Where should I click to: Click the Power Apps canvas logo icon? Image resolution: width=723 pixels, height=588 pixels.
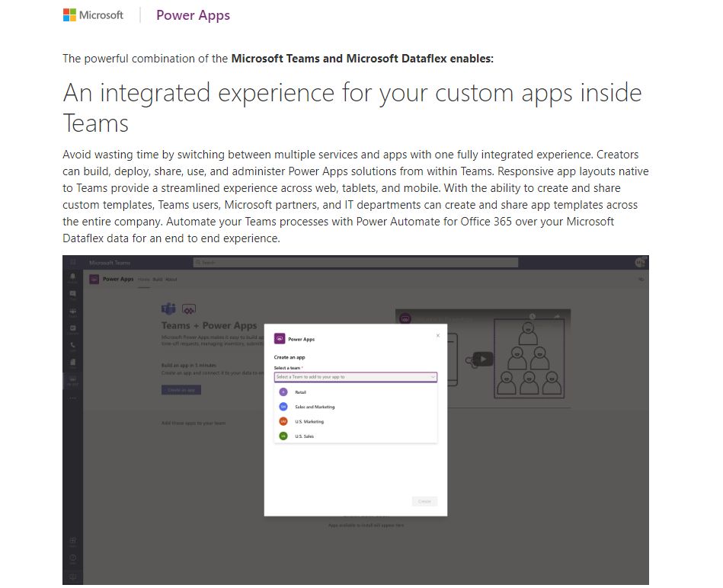(x=189, y=309)
